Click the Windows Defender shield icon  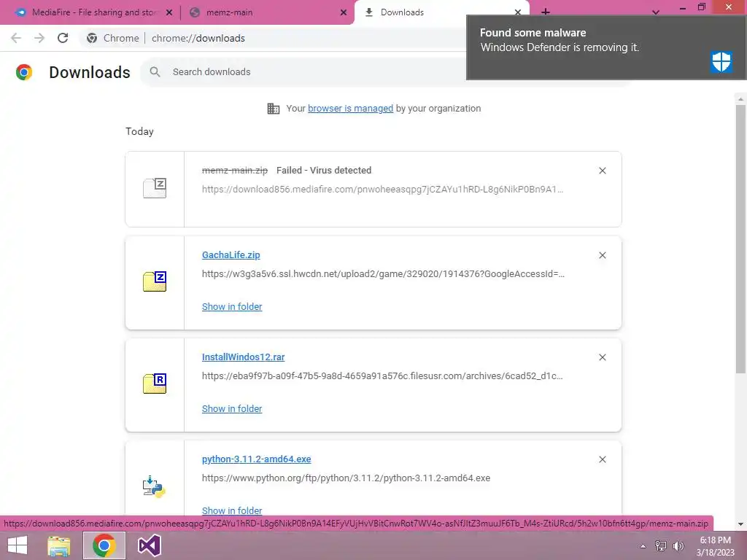click(721, 61)
